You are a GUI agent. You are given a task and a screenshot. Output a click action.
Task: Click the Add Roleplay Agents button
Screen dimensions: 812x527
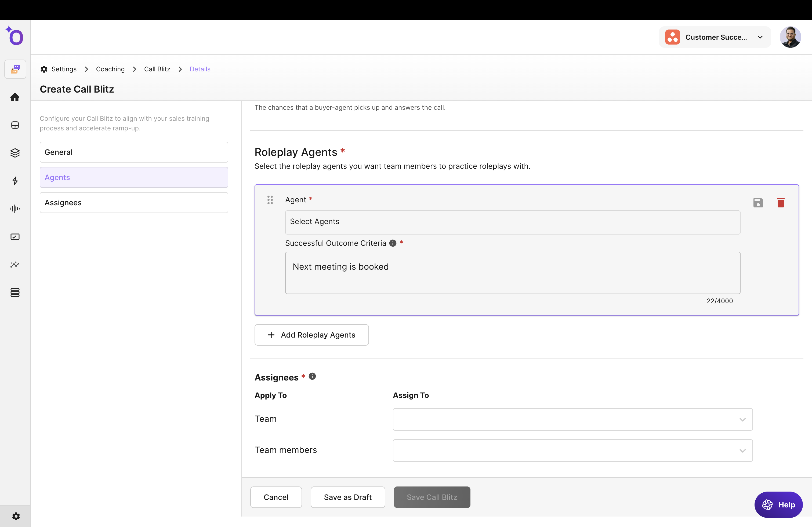311,335
